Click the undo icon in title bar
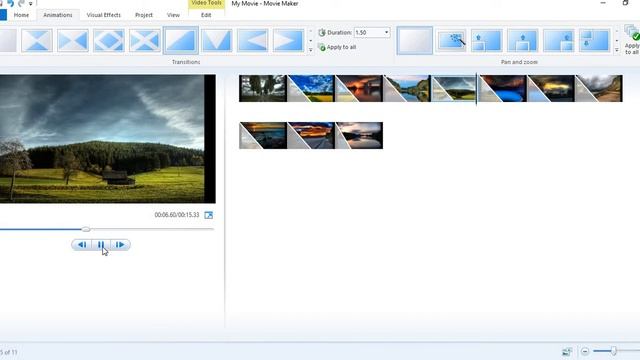The width and height of the screenshot is (640, 360). [x=10, y=3]
